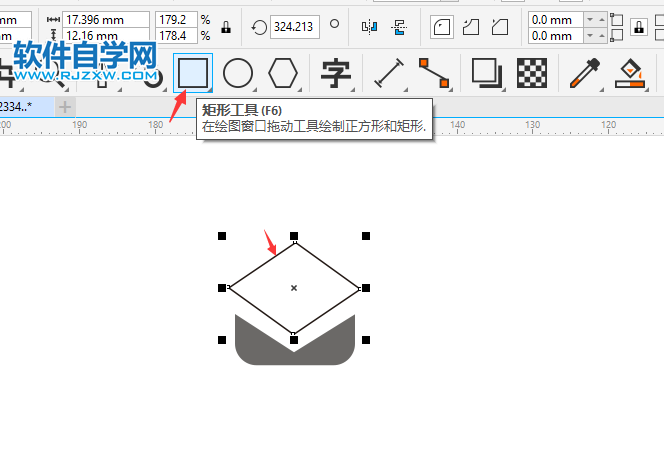The height and width of the screenshot is (450, 664).
Task: Click the bottom-left selection handle
Action: (222, 340)
